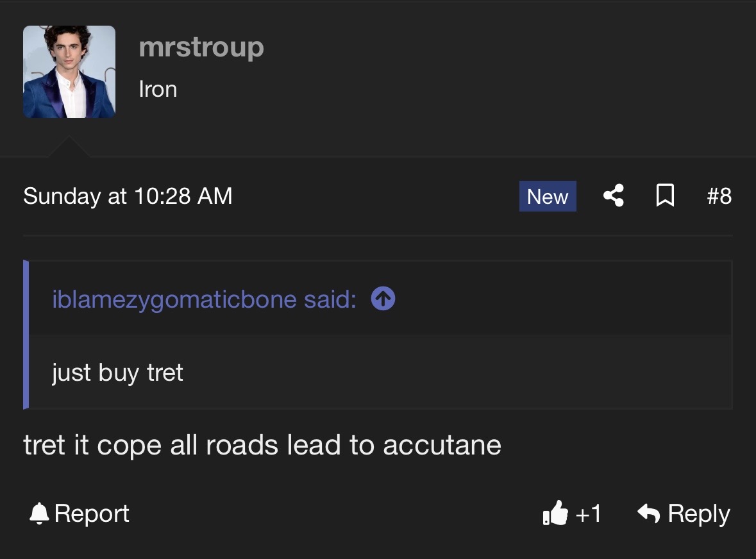
Task: Click the New post badge
Action: point(548,196)
